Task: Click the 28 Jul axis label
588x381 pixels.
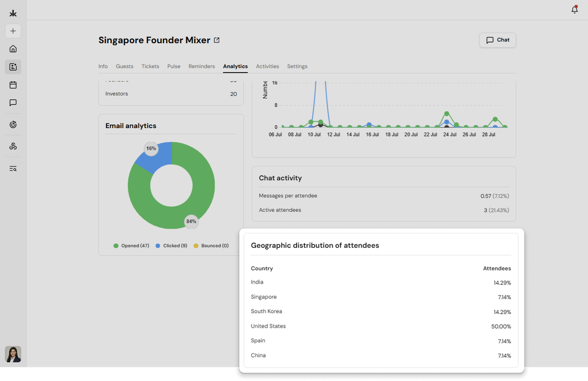Action: [x=488, y=135]
